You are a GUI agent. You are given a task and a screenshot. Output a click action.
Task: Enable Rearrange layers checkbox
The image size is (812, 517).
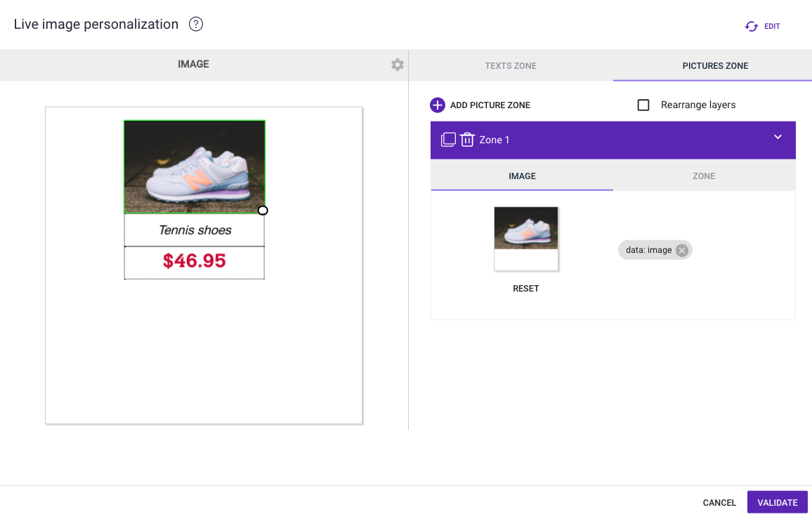643,105
